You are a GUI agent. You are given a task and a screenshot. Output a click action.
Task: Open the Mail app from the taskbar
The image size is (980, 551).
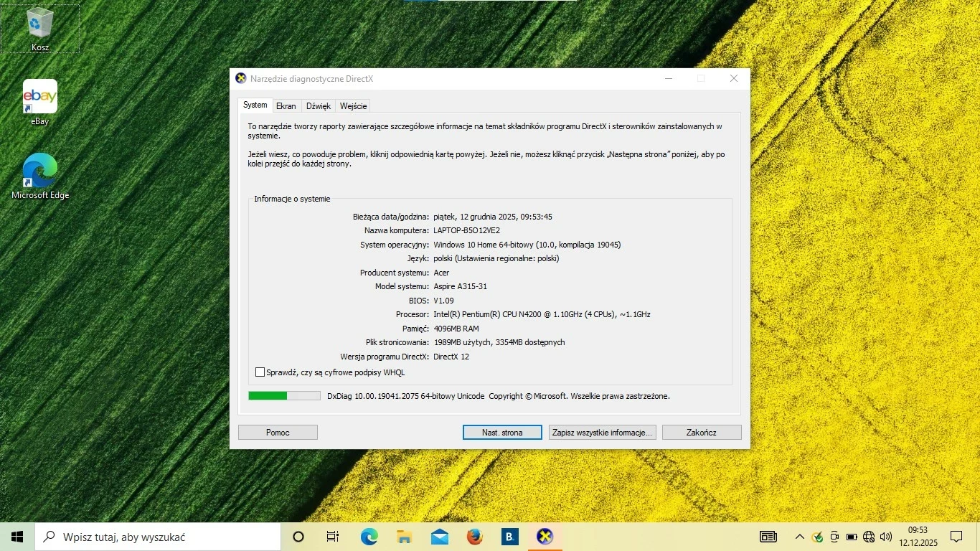tap(439, 536)
